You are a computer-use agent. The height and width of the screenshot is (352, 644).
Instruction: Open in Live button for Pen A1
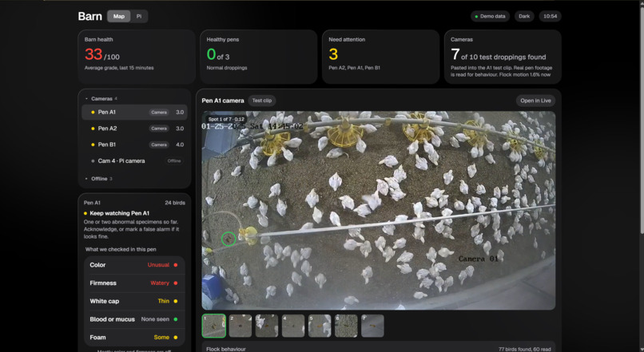[535, 101]
